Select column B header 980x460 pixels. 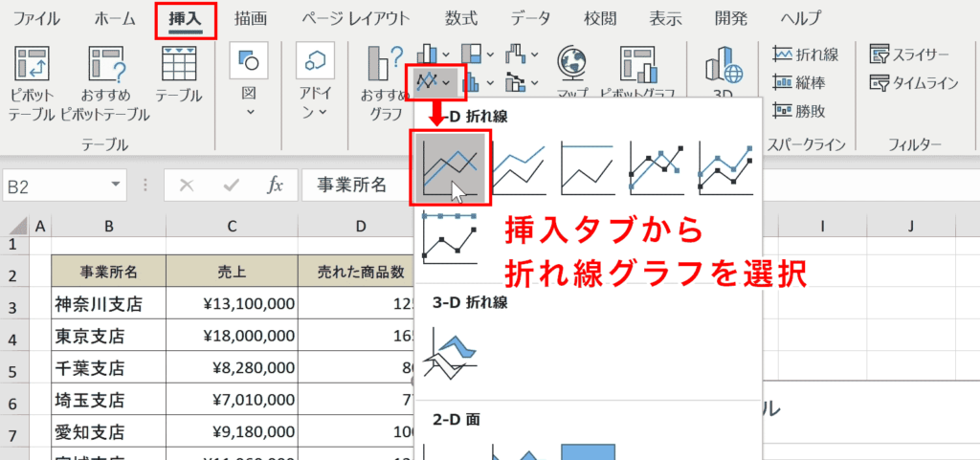pyautogui.click(x=109, y=227)
